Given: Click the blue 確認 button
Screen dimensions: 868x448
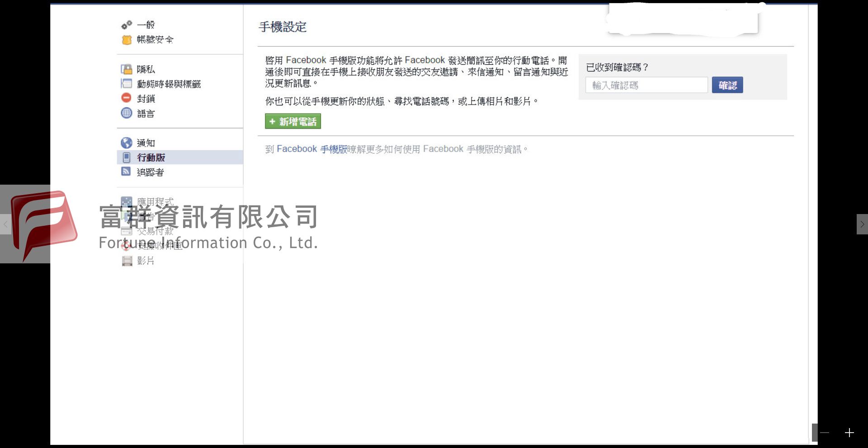Looking at the screenshot, I should click(x=727, y=85).
